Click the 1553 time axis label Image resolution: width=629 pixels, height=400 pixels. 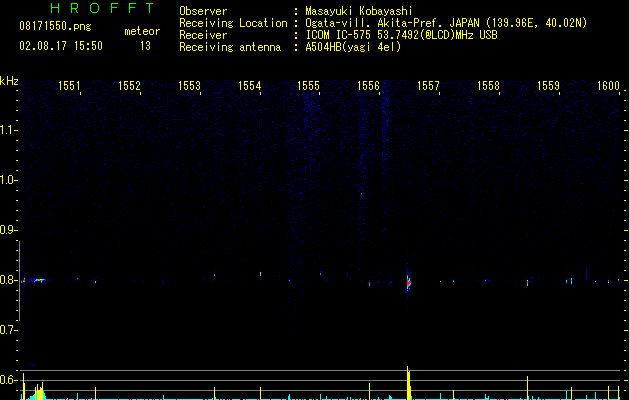[189, 85]
